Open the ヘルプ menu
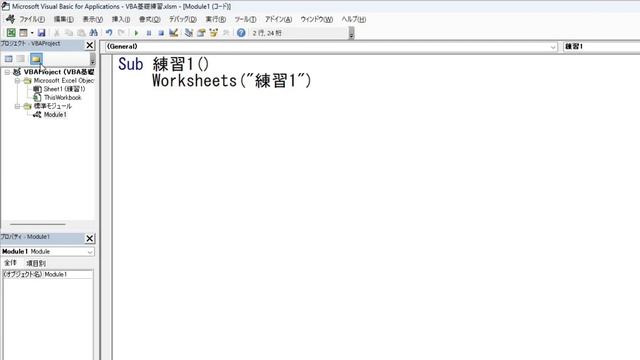Image resolution: width=640 pixels, height=360 pixels. pos(353,19)
